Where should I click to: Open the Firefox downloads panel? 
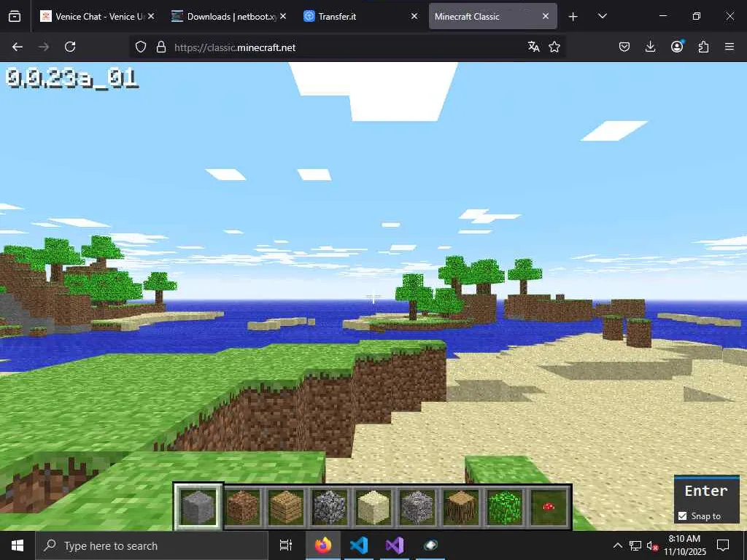(x=650, y=47)
